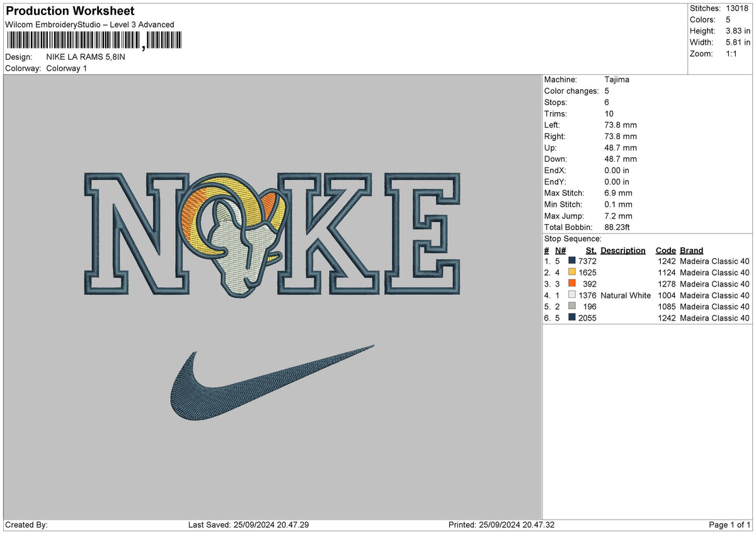Click the Trims value 10
Screen dimensions: 756x534
pos(609,113)
